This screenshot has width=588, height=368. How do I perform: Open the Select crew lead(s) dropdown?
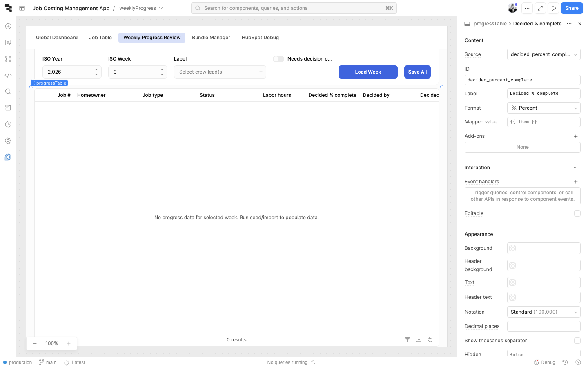[220, 72]
